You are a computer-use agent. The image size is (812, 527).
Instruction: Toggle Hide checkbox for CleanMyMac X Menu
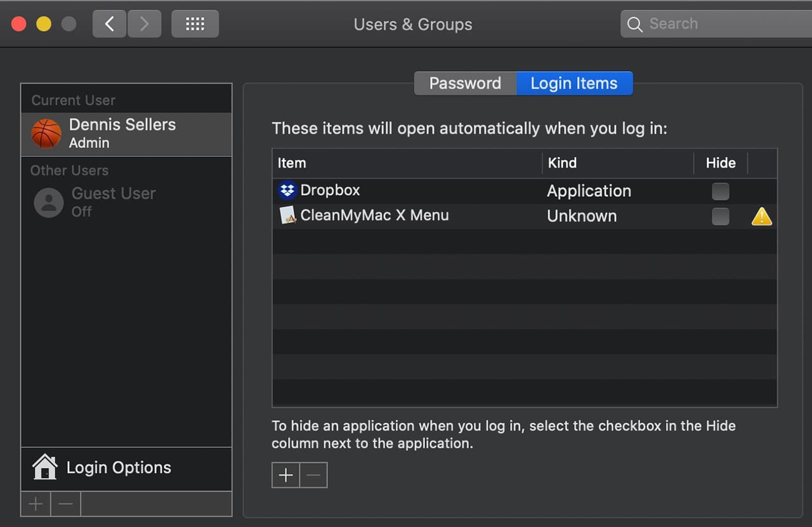[720, 217]
